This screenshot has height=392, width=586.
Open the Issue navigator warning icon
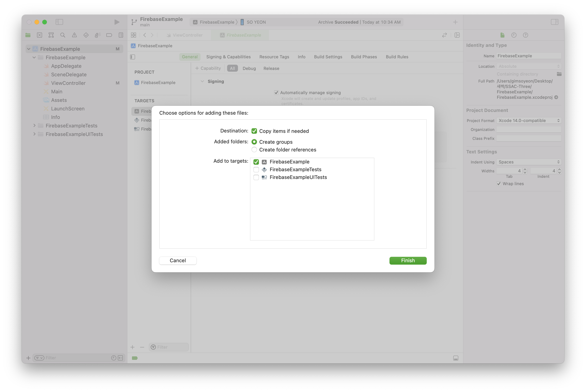point(74,35)
